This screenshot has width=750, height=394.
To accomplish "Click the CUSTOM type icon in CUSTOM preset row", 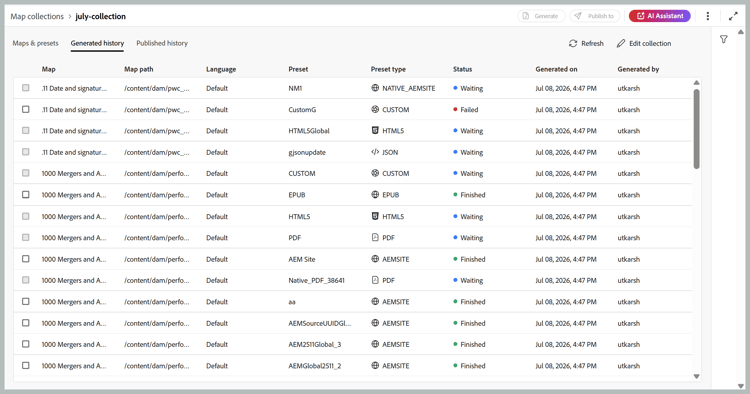I will (x=375, y=173).
